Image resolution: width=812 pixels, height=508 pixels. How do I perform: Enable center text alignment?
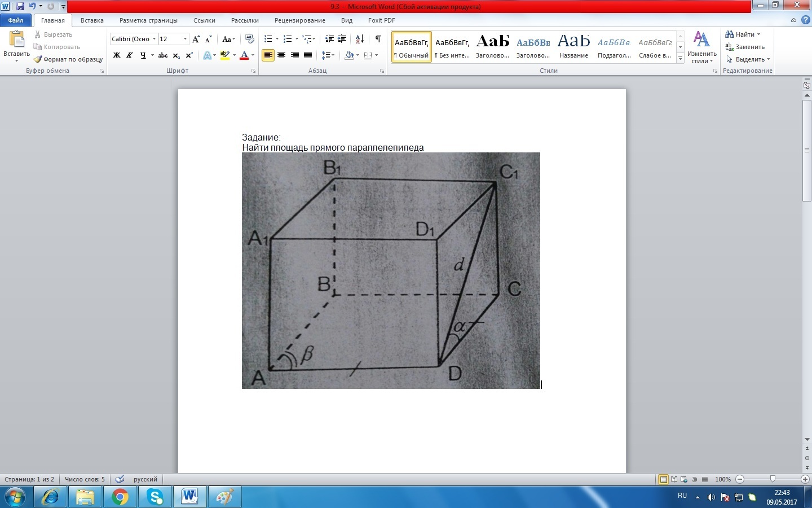(x=281, y=55)
